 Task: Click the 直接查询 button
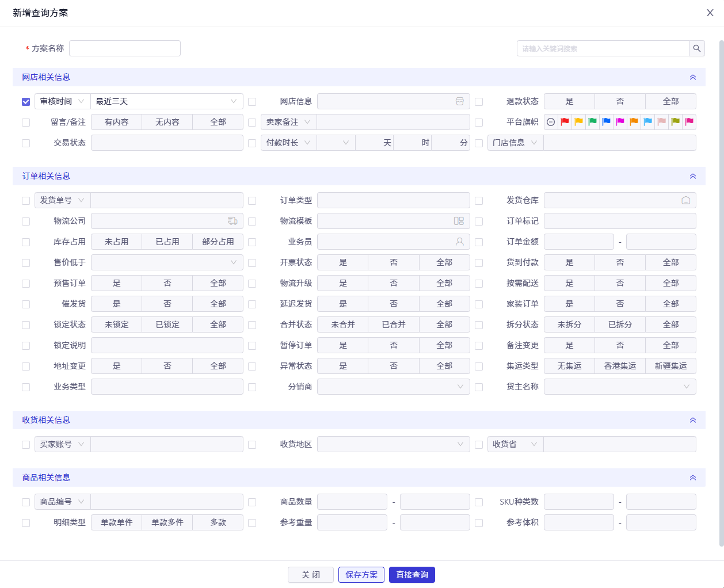(x=412, y=575)
